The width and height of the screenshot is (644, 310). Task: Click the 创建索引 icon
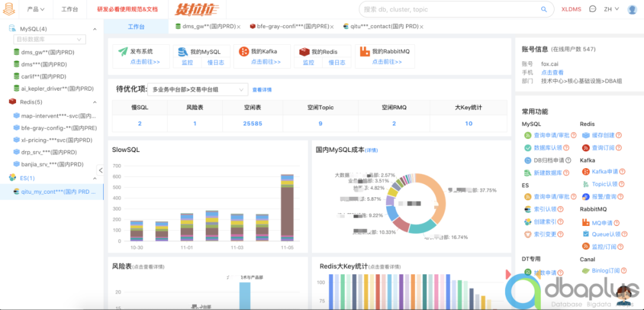528,222
